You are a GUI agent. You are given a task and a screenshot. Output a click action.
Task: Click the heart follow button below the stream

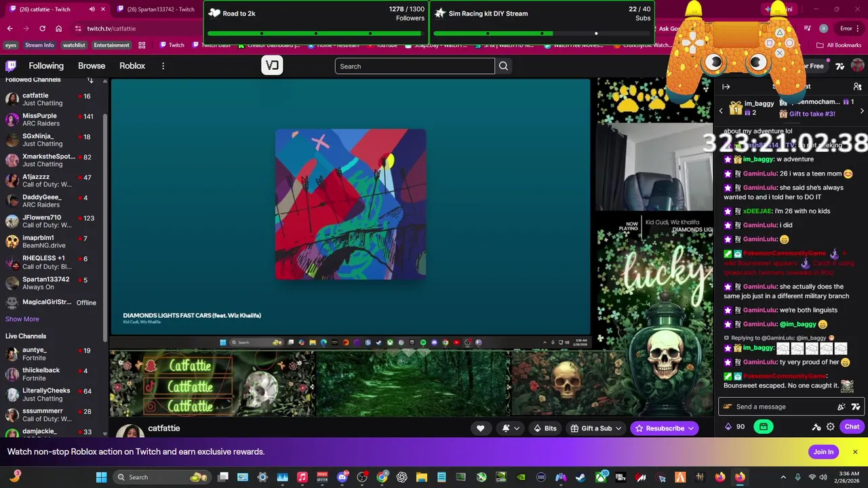click(480, 428)
